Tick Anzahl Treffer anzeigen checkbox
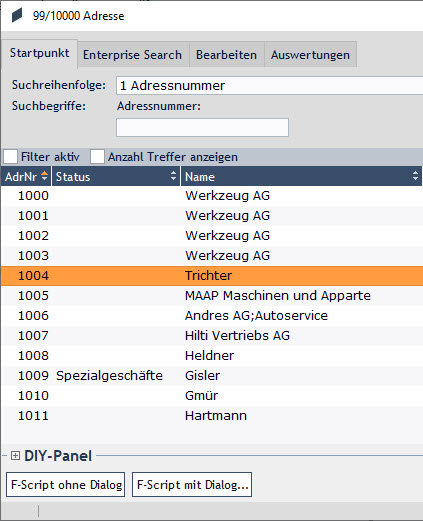 coord(97,157)
